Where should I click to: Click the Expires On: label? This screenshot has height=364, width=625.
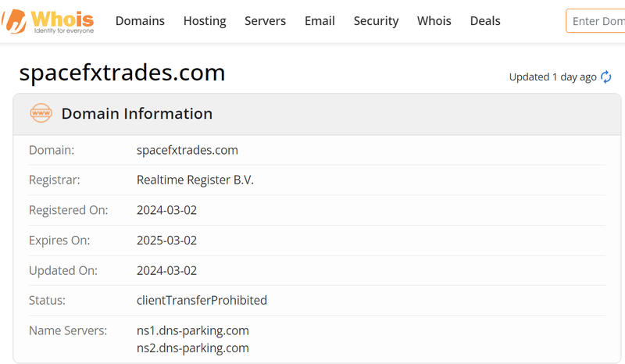point(59,241)
